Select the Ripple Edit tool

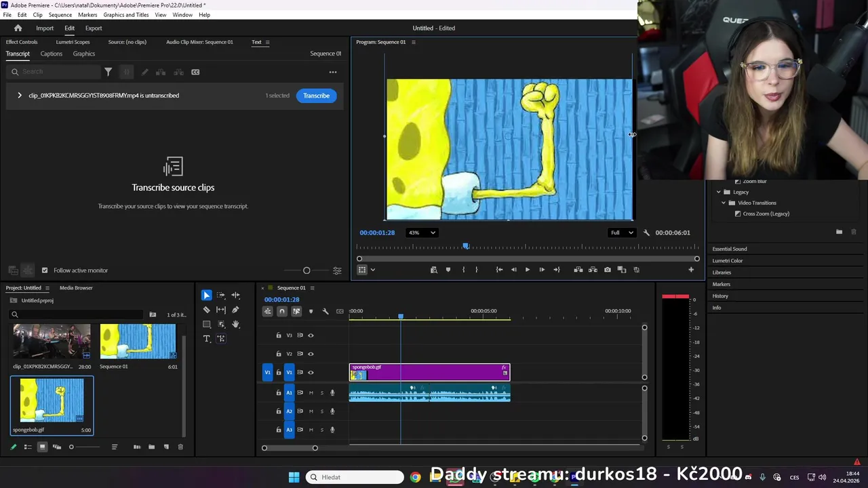235,296
